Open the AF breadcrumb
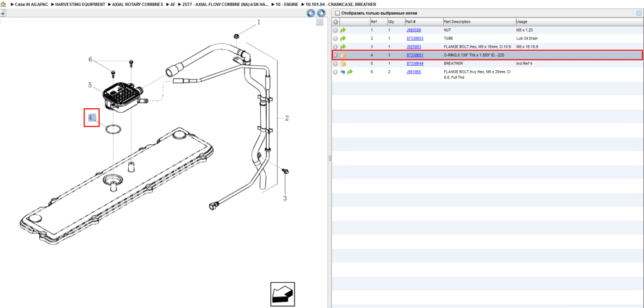Image resolution: width=644 pixels, height=308 pixels. [173, 4]
